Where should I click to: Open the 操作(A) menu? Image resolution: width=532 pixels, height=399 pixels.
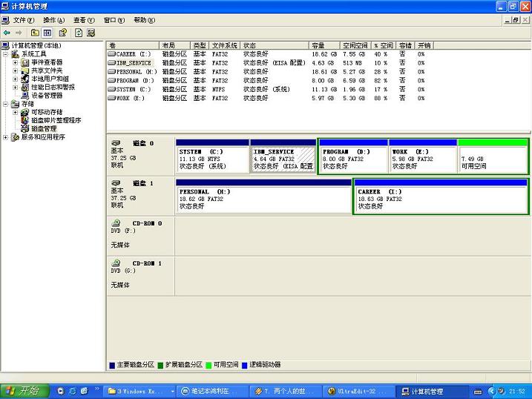tap(53, 20)
